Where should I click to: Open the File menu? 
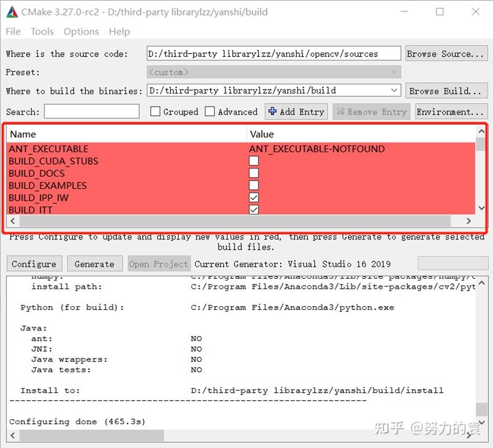point(13,31)
